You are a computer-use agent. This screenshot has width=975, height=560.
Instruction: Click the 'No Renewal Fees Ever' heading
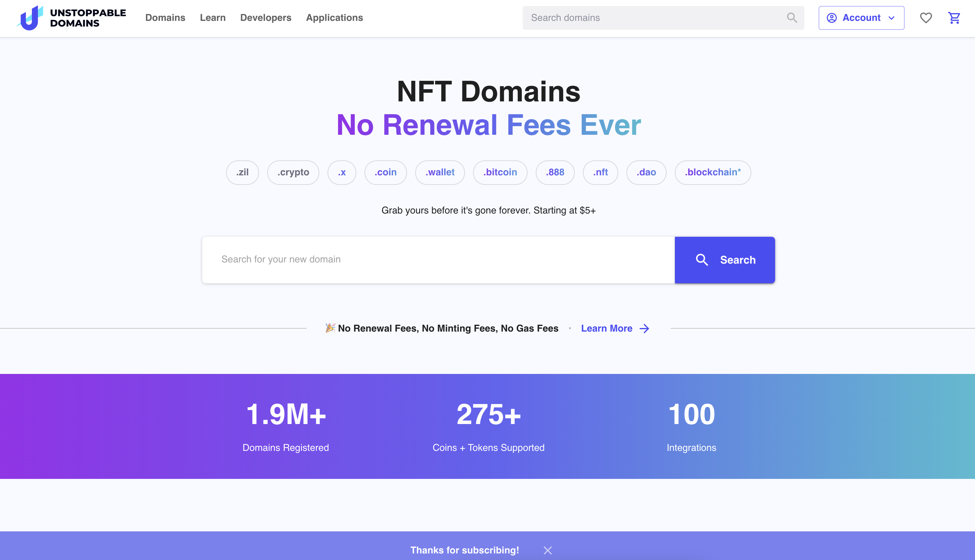489,125
